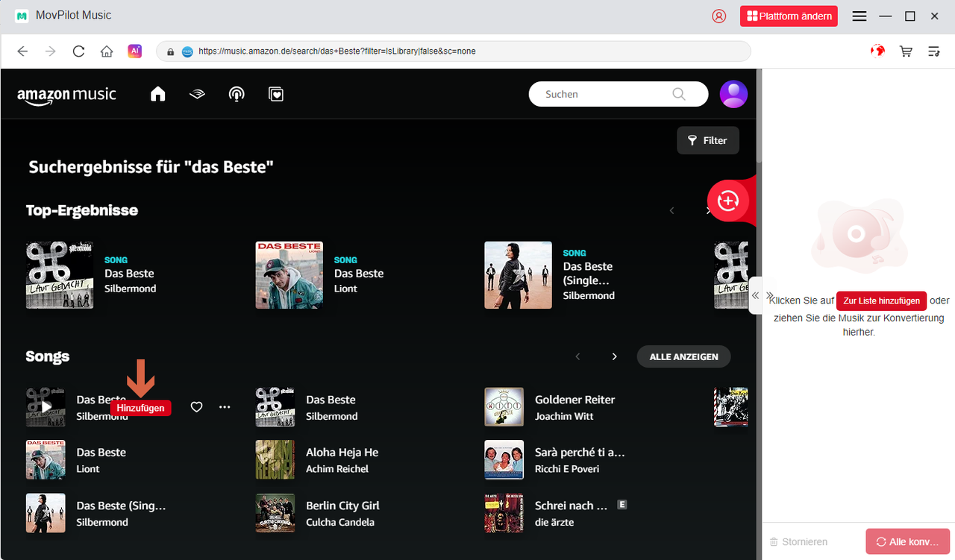Like the first Das Beste song with heart
The height and width of the screenshot is (560, 955).
[196, 407]
